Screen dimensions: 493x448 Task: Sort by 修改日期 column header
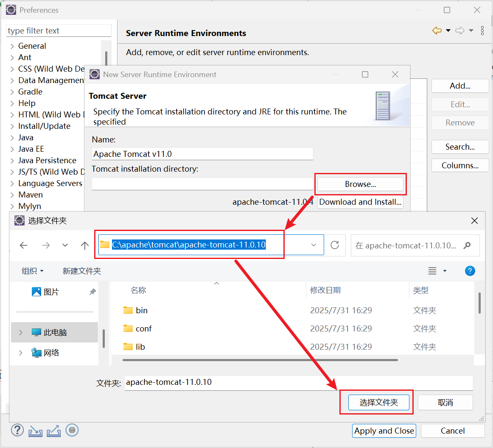click(325, 290)
